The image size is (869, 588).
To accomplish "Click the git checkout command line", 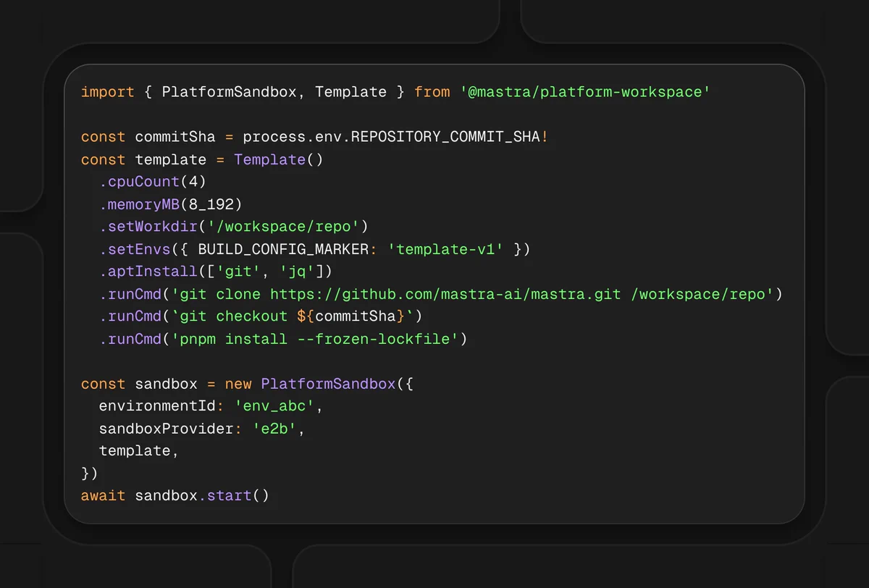I will (261, 316).
